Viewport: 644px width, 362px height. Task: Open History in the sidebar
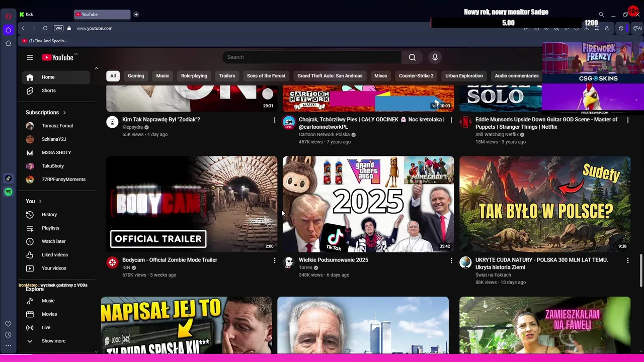56,215
